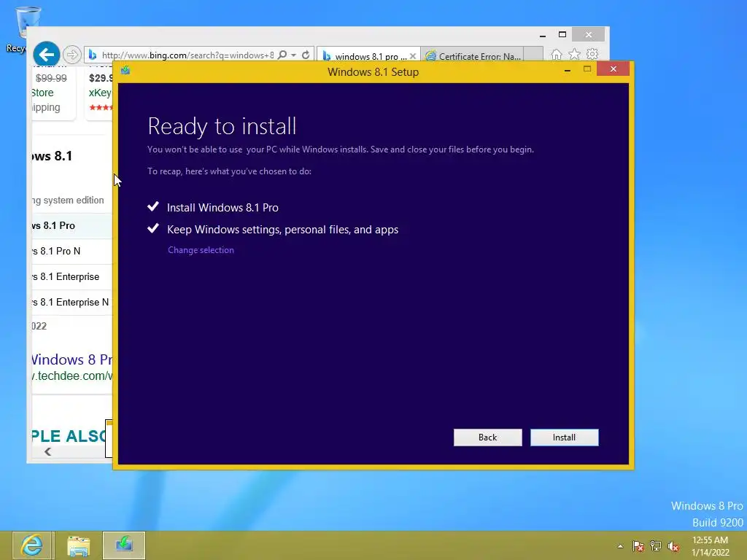Click the $99.99 struck-through price

tap(51, 77)
